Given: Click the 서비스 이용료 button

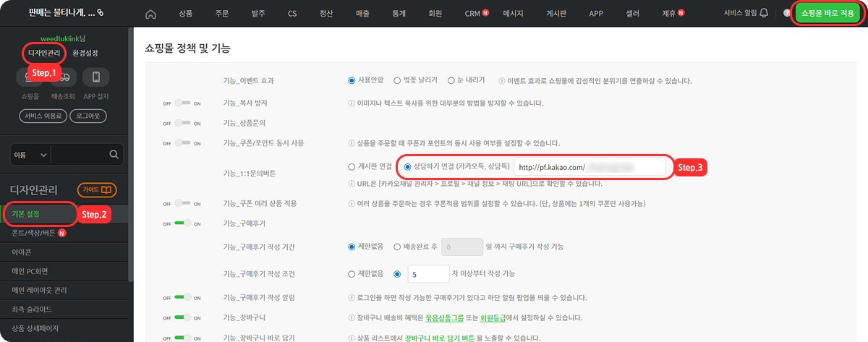Looking at the screenshot, I should (44, 116).
